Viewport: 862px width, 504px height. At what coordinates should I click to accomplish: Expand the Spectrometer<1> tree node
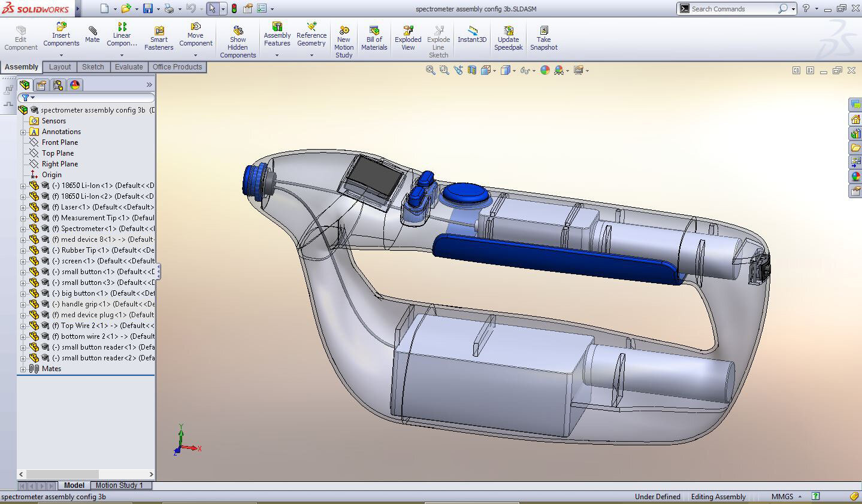coord(23,229)
